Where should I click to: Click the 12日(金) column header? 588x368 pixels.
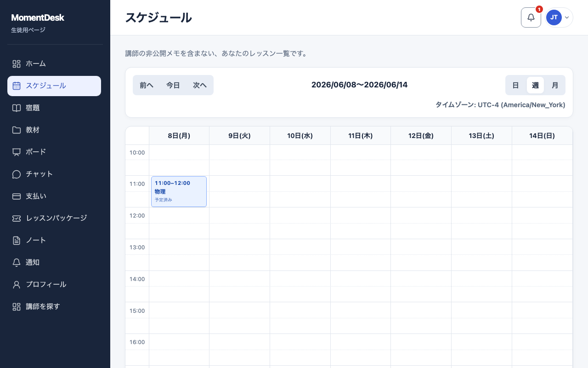coord(421,136)
